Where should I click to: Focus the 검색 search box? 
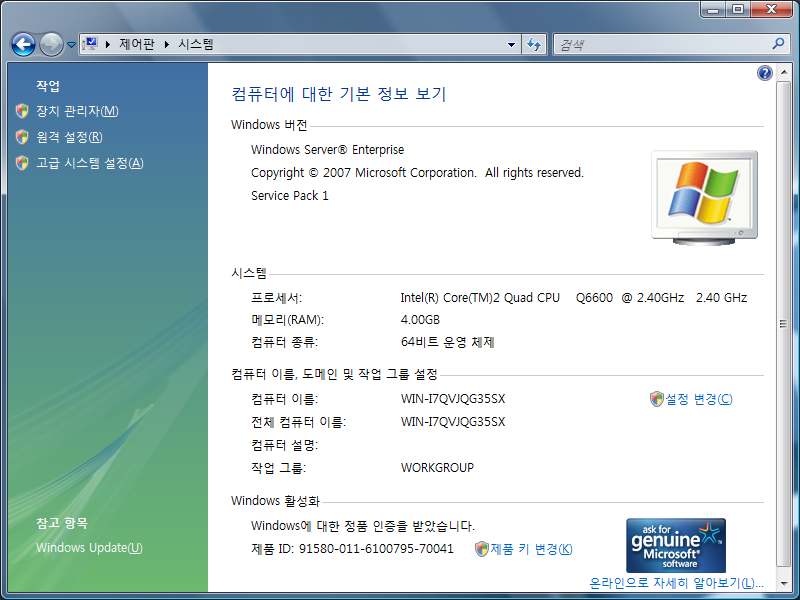pos(663,45)
